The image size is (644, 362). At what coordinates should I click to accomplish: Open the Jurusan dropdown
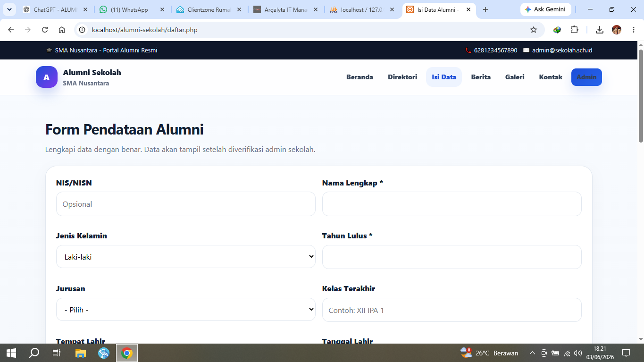coord(185,310)
